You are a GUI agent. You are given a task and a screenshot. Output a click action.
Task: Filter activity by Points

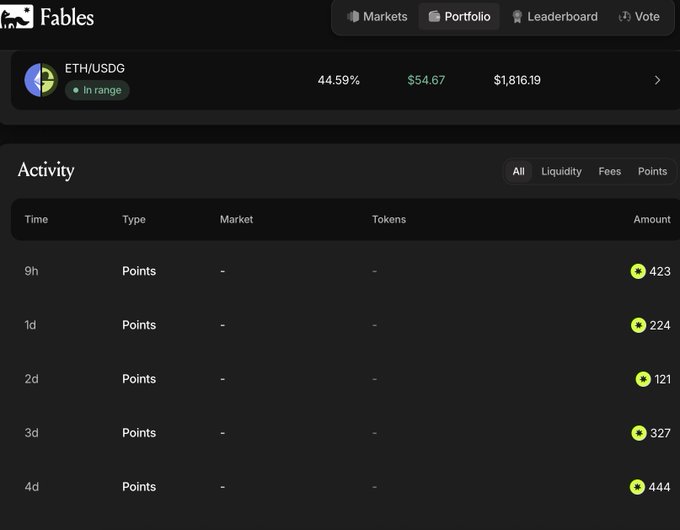652,171
